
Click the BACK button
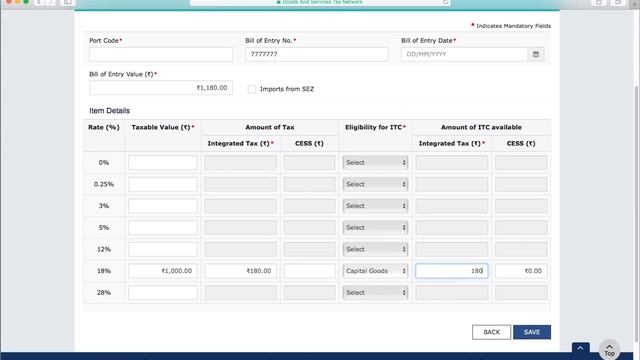click(x=491, y=332)
